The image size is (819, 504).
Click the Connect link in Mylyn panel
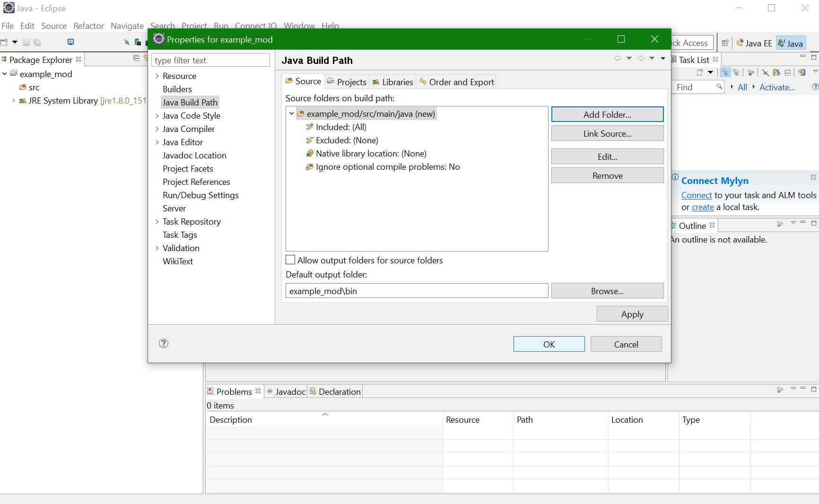[x=697, y=195]
